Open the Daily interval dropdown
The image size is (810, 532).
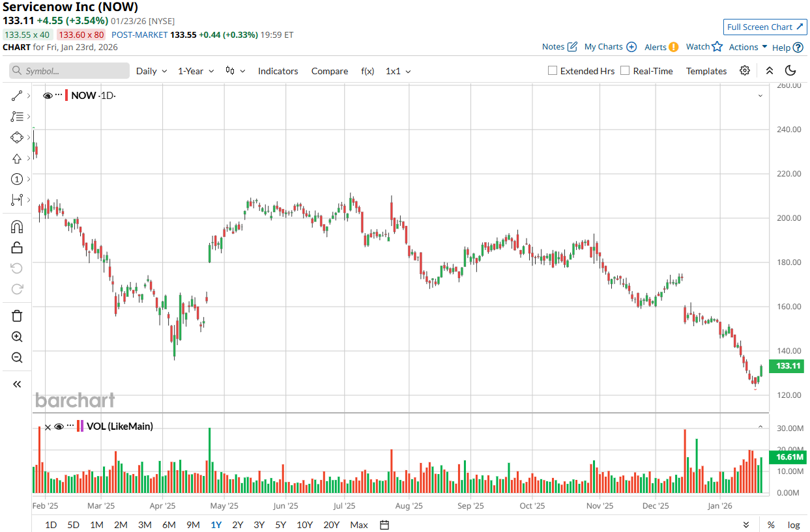151,71
